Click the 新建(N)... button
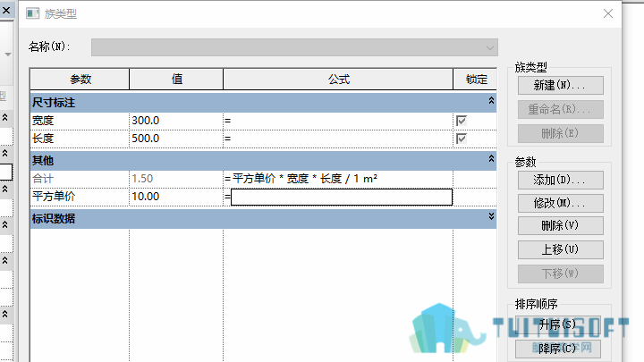The width and height of the screenshot is (644, 362). pyautogui.click(x=560, y=86)
